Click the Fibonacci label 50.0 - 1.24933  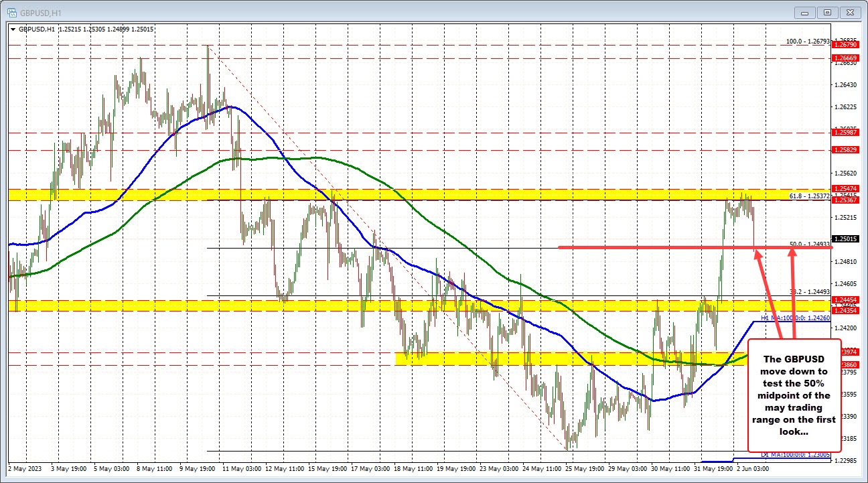(810, 244)
